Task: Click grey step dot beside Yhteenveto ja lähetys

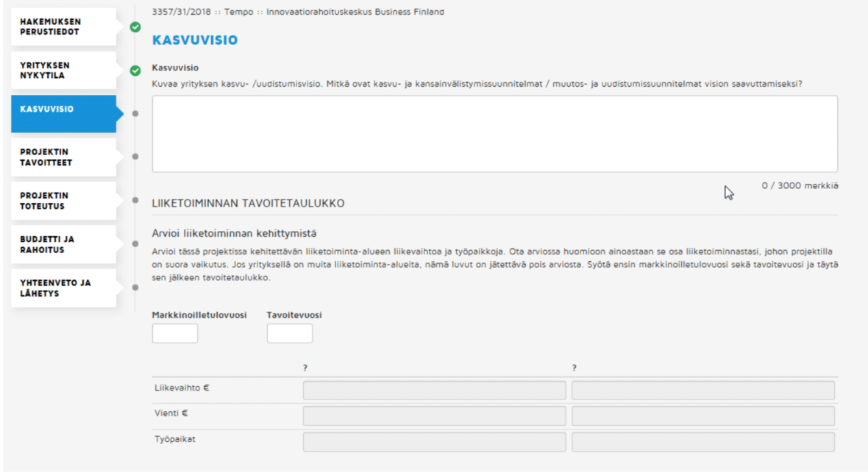Action: point(135,288)
